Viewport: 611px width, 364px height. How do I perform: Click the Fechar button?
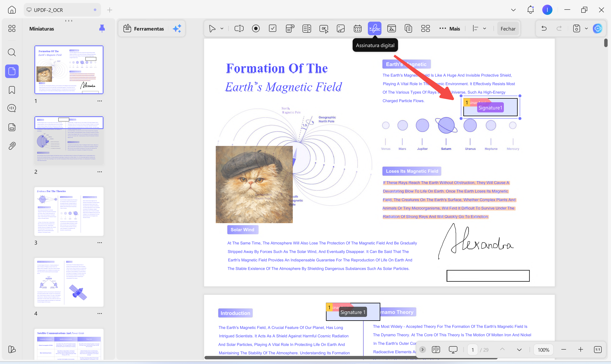508,29
